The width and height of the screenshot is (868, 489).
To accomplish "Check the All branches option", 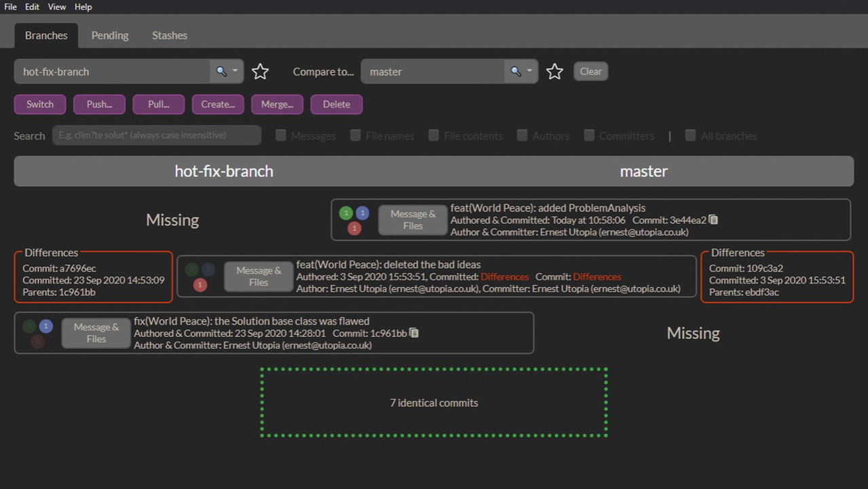I will 690,136.
